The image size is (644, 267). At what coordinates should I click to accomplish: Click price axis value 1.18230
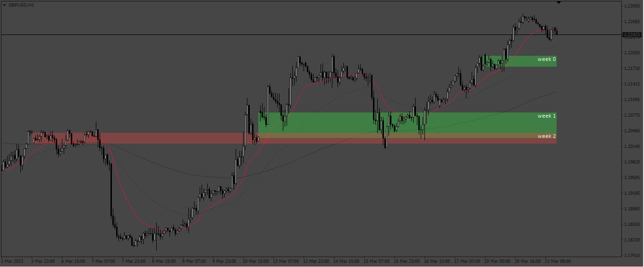click(x=632, y=240)
